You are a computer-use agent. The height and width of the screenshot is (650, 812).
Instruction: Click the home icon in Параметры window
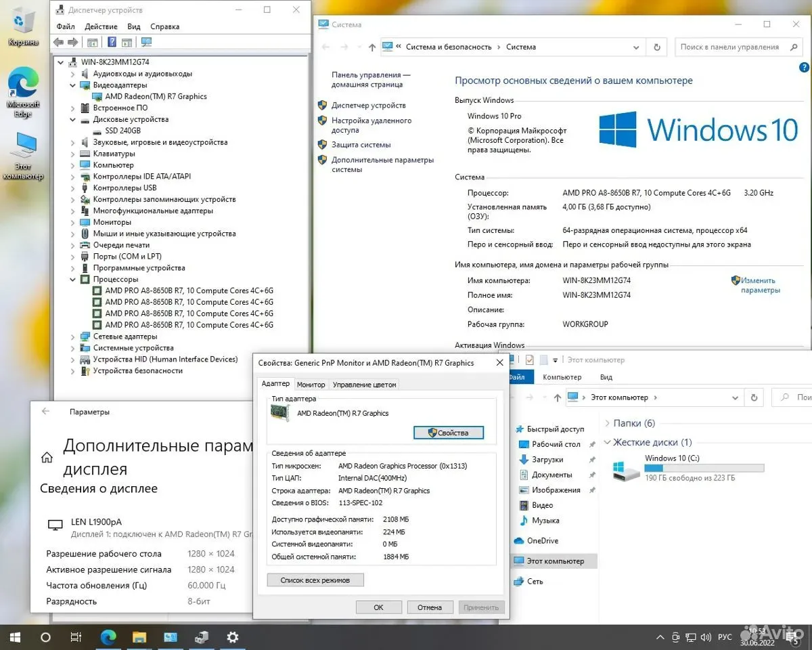point(47,458)
